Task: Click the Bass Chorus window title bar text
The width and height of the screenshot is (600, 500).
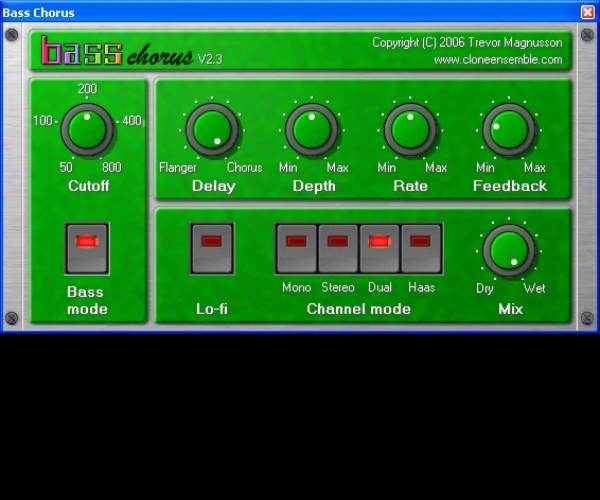Action: tap(38, 13)
